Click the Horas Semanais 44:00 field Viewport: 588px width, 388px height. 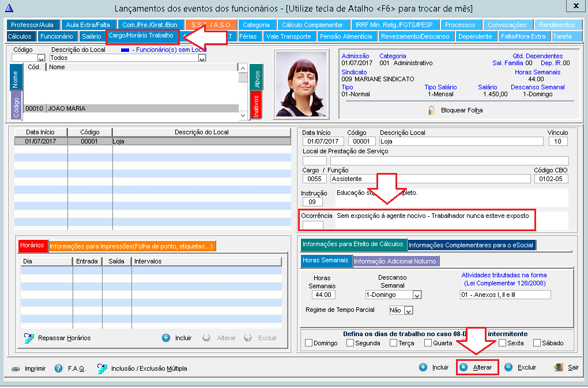(x=323, y=295)
